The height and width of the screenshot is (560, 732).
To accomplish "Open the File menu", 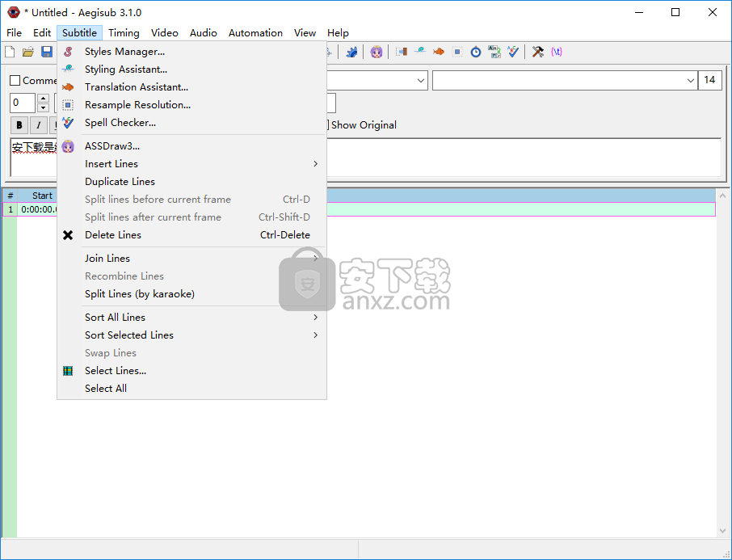I will (x=14, y=32).
